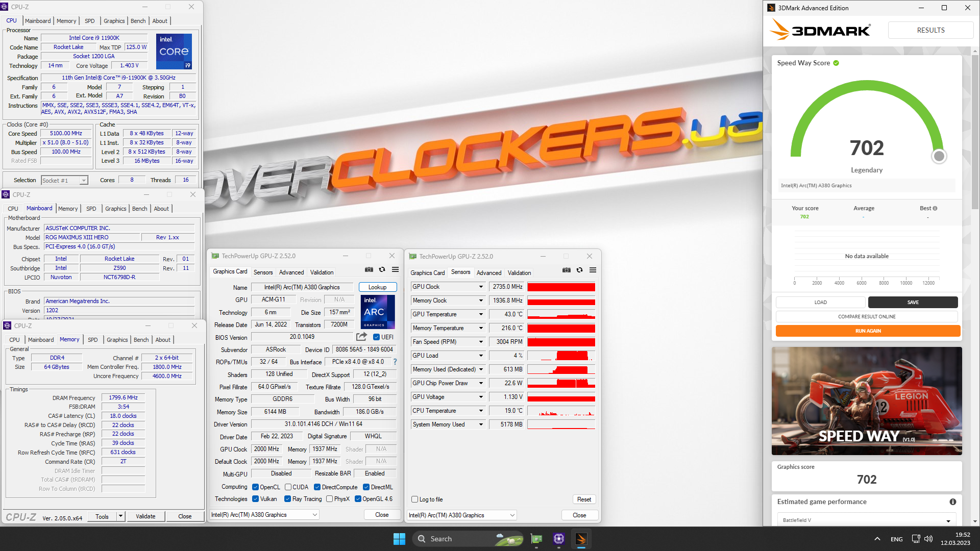
Task: Click the Reset button in GPU-Z Sensors
Action: (x=584, y=499)
